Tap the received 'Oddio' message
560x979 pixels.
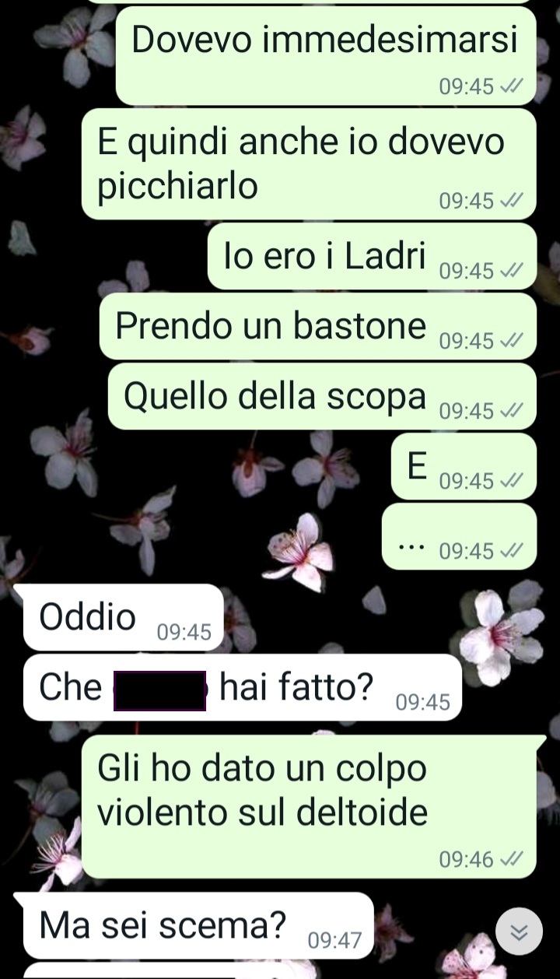click(x=124, y=617)
